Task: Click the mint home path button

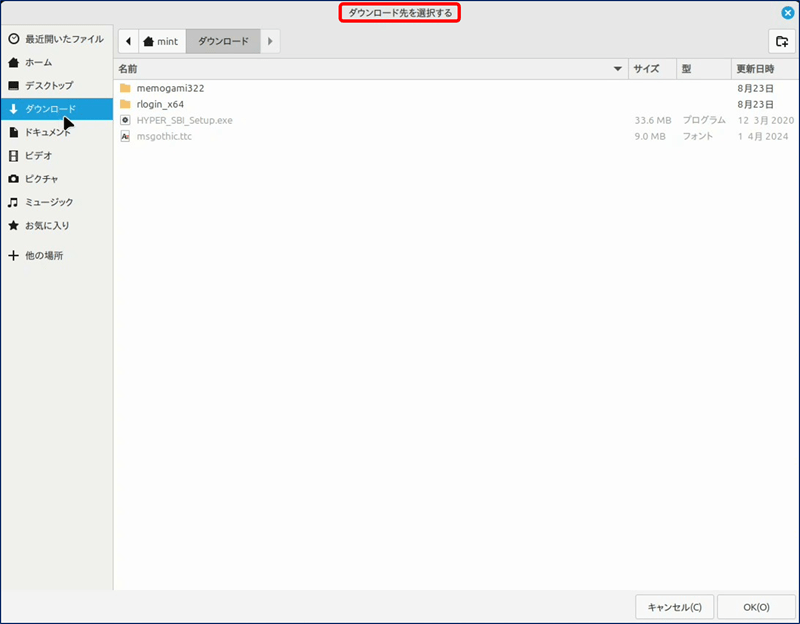Action: click(162, 41)
